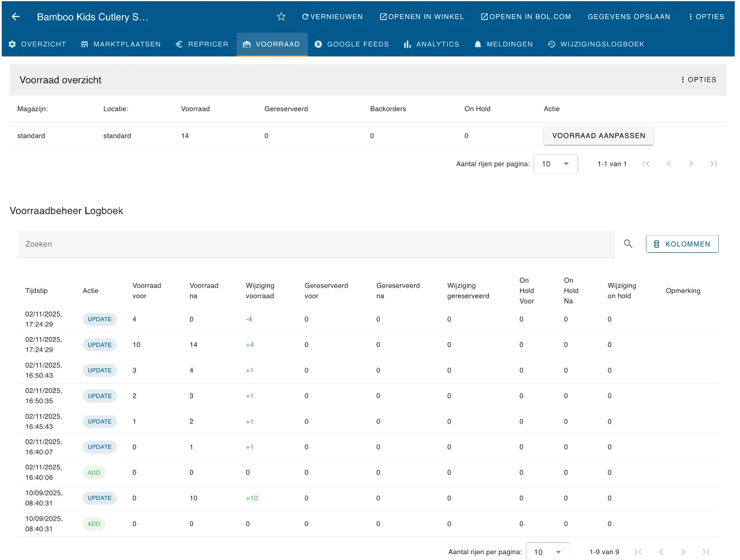Click next page arrow in Voorraad overzicht

click(691, 164)
